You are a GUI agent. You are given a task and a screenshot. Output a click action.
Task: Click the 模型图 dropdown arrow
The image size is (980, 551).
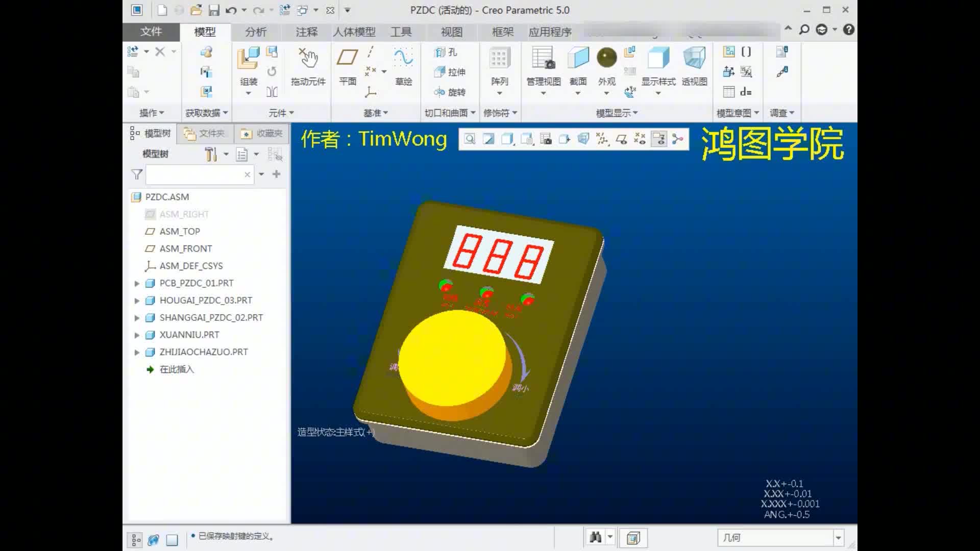(x=757, y=112)
